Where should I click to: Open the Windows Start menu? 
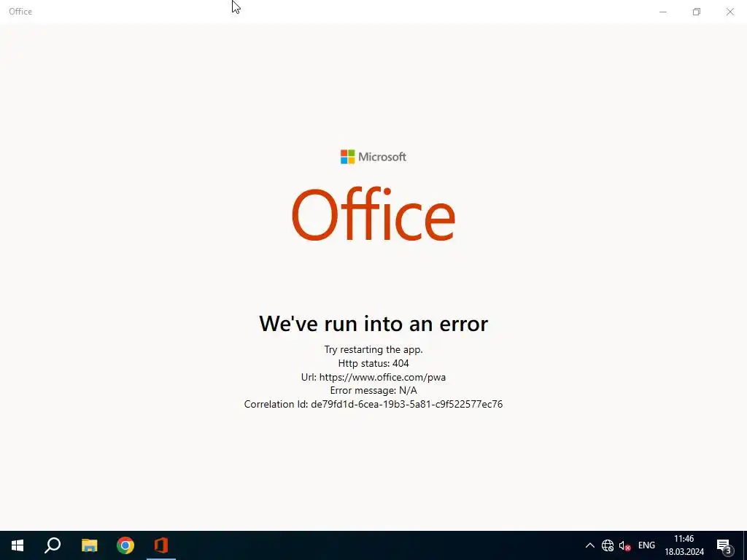click(18, 545)
